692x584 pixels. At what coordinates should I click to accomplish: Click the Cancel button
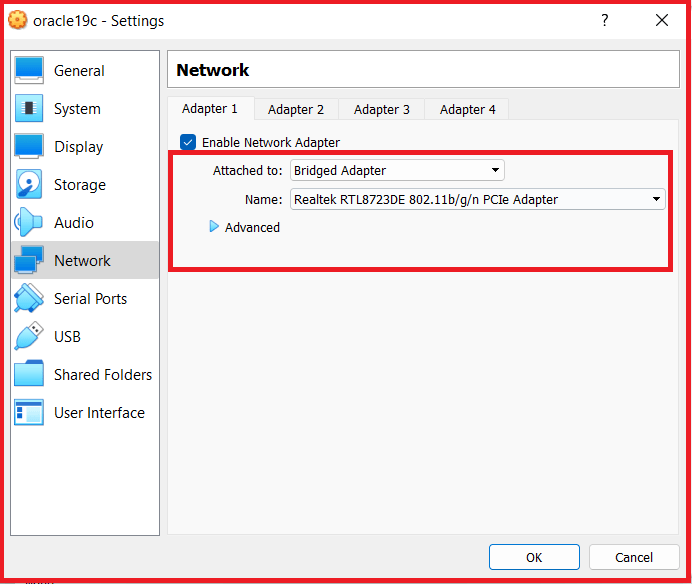coord(634,557)
